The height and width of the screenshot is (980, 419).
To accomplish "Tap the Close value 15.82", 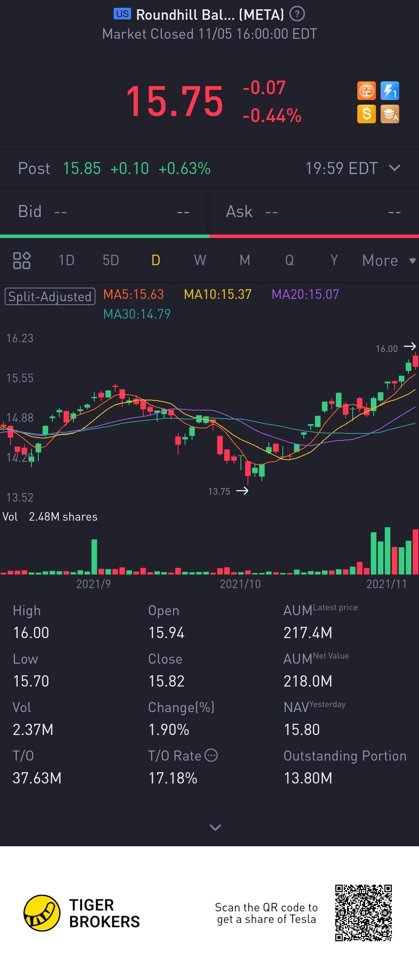I will click(x=166, y=681).
